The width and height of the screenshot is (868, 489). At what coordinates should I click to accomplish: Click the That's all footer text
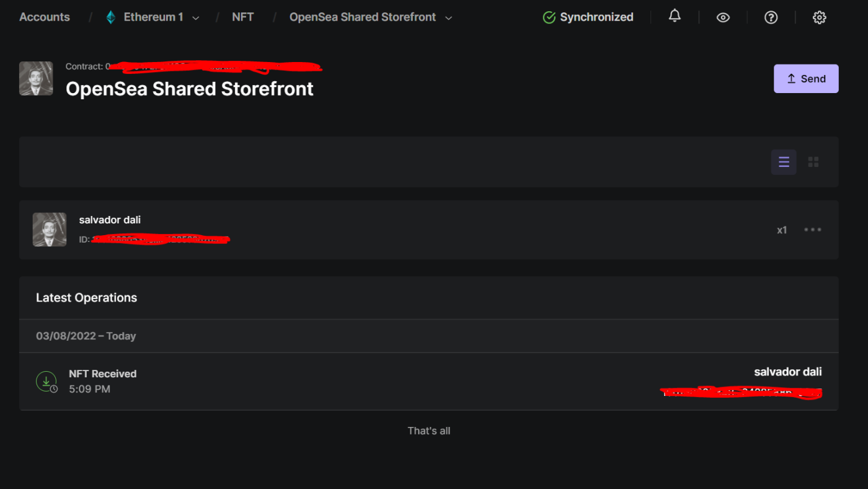coord(429,431)
